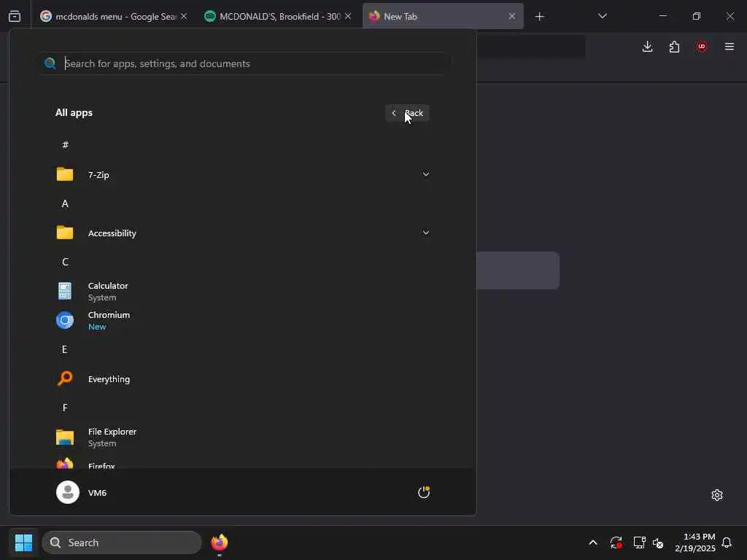Open Firefox Extensions menu

(x=675, y=47)
